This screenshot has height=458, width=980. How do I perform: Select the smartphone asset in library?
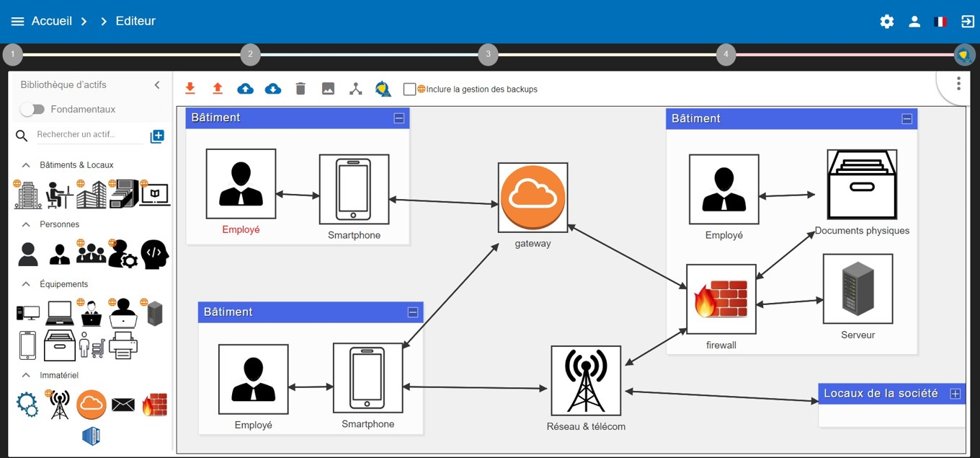(27, 345)
